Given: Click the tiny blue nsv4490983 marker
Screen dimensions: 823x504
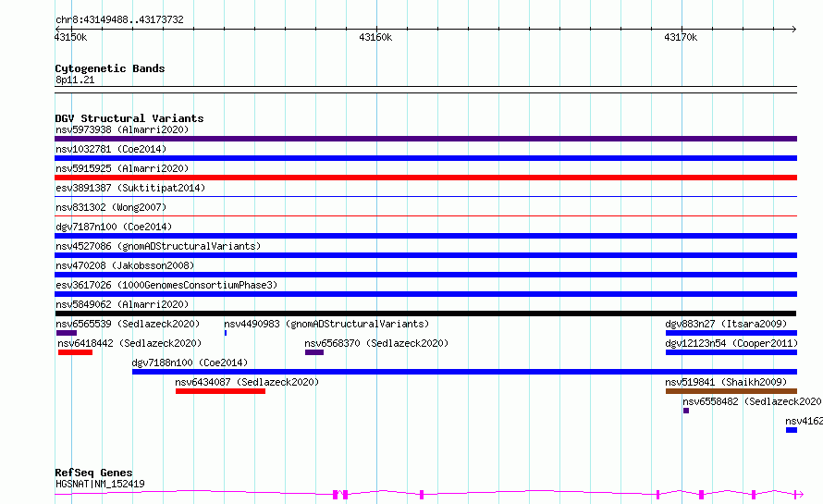Looking at the screenshot, I should (226, 333).
